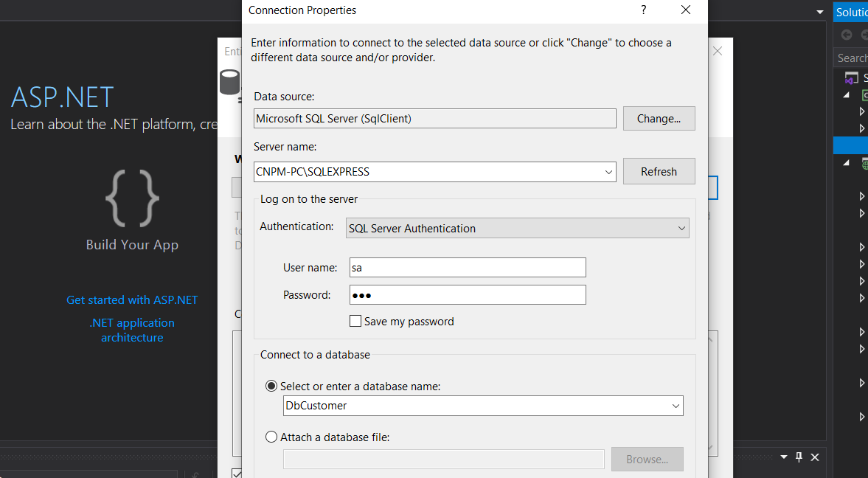868x478 pixels.
Task: Click the Connect to a database group label
Action: tap(315, 355)
